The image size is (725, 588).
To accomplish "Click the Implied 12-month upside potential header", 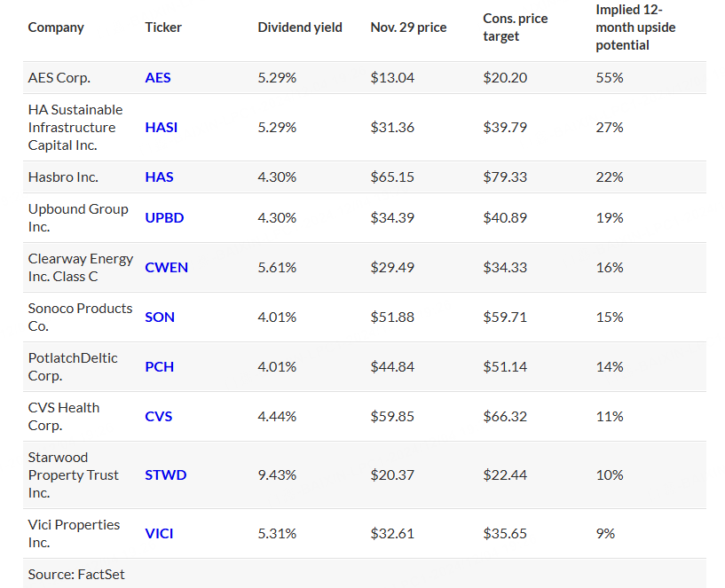I will point(635,27).
